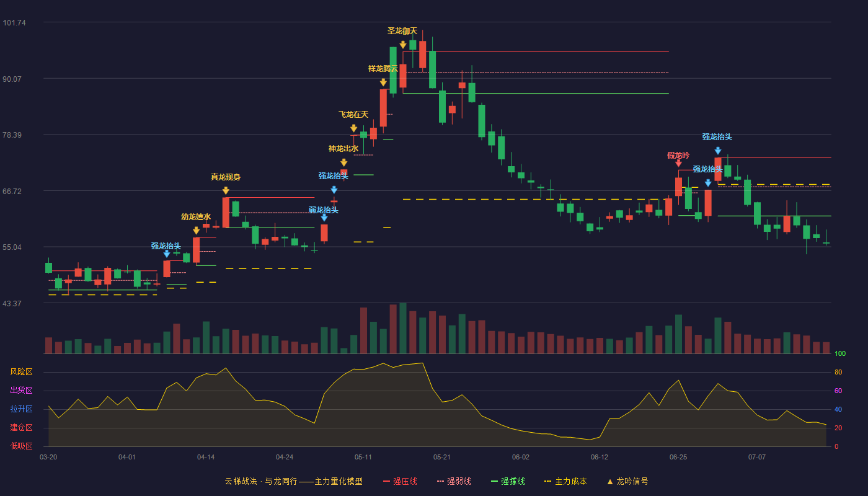Click the blue 强龙抬头 arrow just before 神龙出水
Screen dimensions: 868x496
(334, 190)
